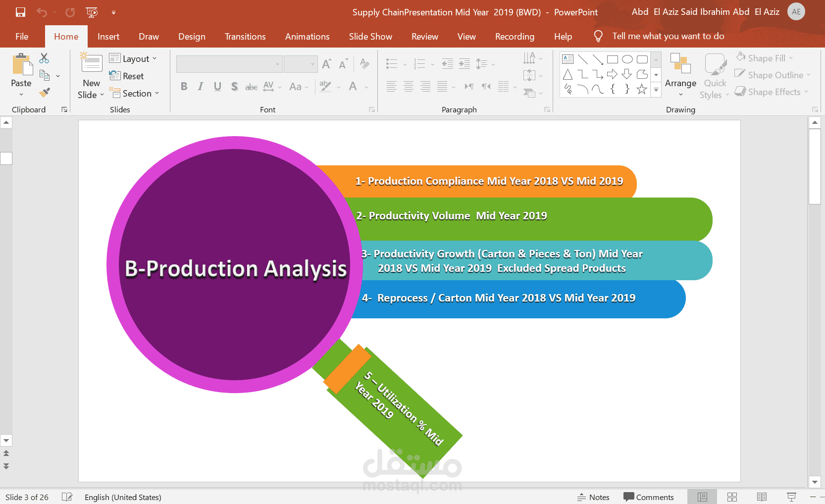Toggle Bold formatting
The height and width of the screenshot is (504, 825).
(184, 87)
